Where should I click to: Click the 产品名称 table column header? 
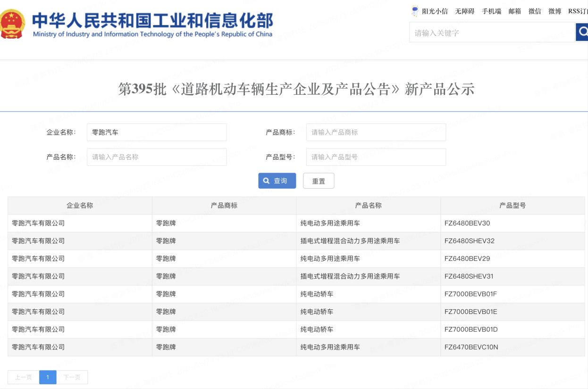[x=369, y=206]
